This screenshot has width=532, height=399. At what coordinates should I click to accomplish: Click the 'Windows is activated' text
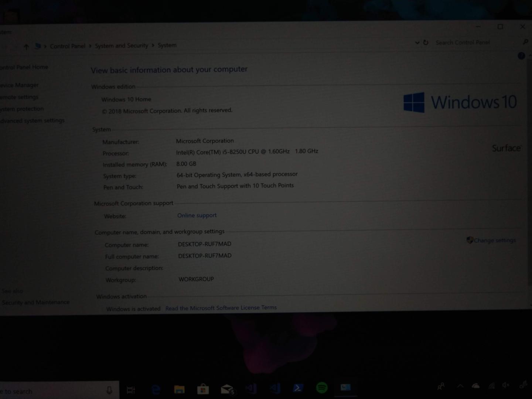click(133, 309)
